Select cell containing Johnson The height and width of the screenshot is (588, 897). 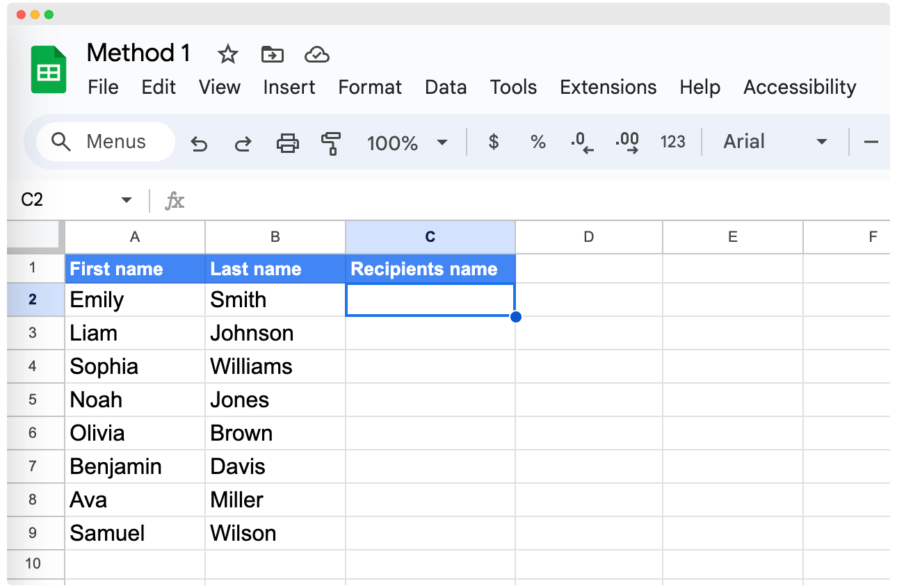tap(275, 333)
